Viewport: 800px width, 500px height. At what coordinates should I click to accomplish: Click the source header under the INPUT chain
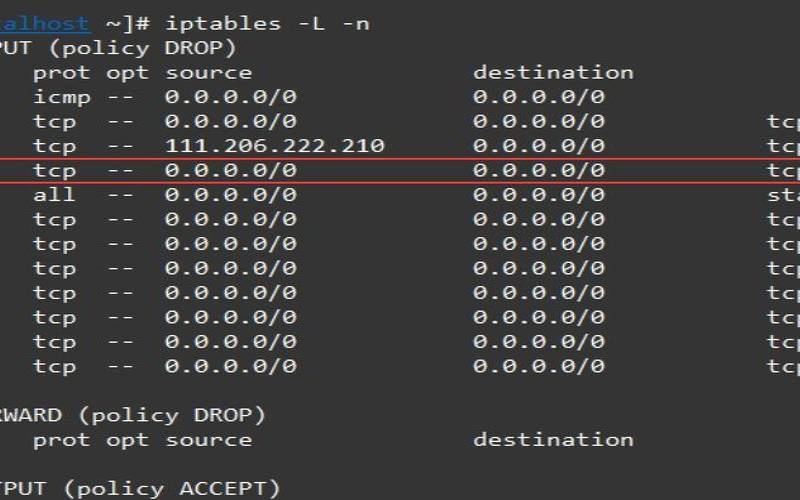208,72
